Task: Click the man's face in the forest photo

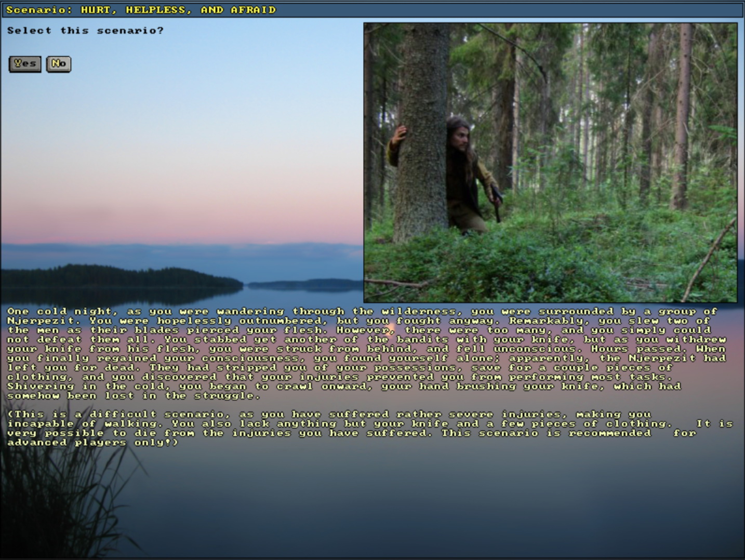Action: pyautogui.click(x=461, y=136)
